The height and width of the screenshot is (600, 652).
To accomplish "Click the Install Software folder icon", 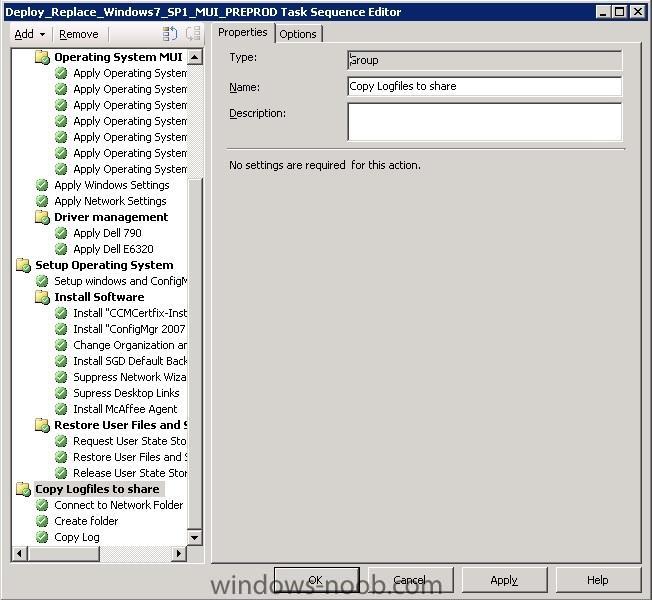I will coord(42,297).
